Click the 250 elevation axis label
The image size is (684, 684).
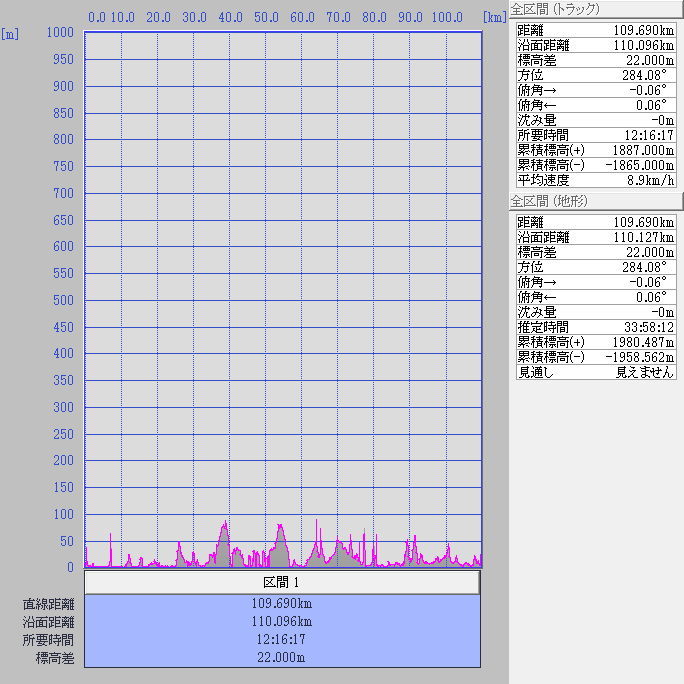point(63,434)
